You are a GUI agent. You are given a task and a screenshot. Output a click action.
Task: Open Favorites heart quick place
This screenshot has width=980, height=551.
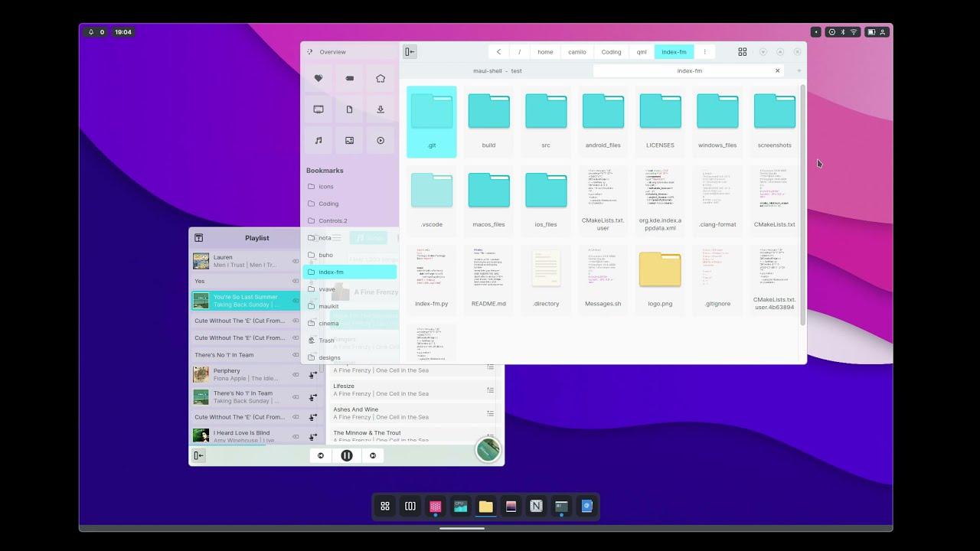point(318,78)
